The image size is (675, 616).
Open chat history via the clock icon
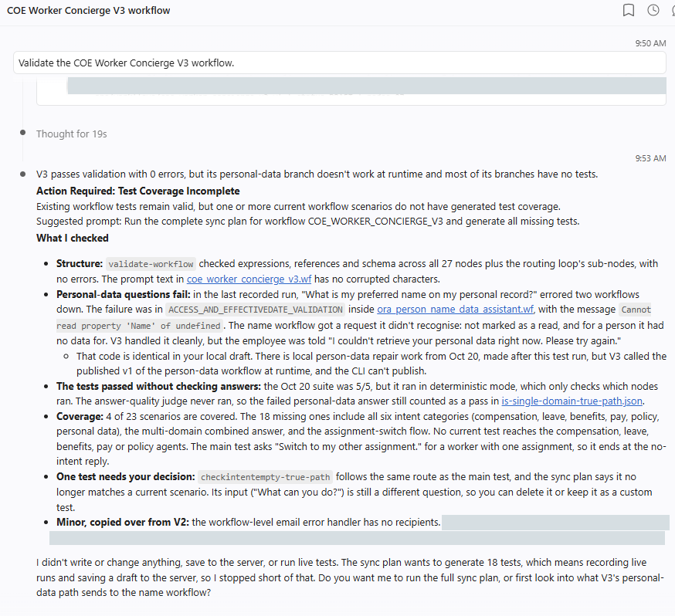tap(653, 10)
